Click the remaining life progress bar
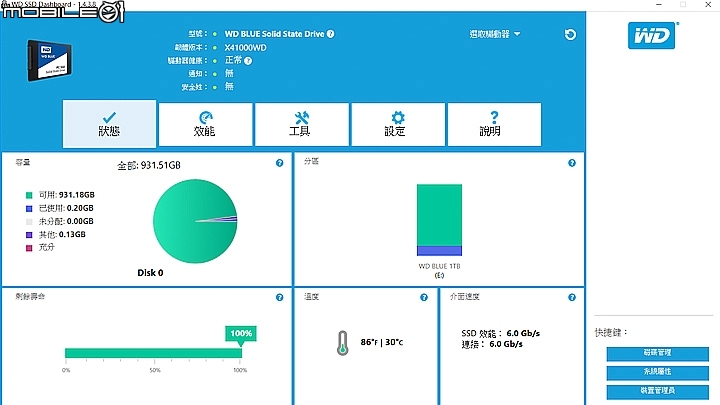This screenshot has width=720, height=405. pyautogui.click(x=153, y=353)
